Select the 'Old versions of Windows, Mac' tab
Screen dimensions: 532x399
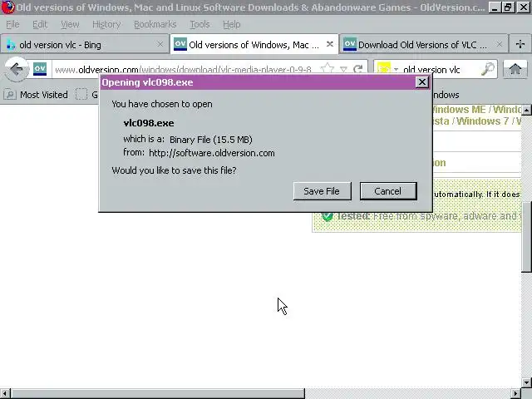tap(254, 44)
